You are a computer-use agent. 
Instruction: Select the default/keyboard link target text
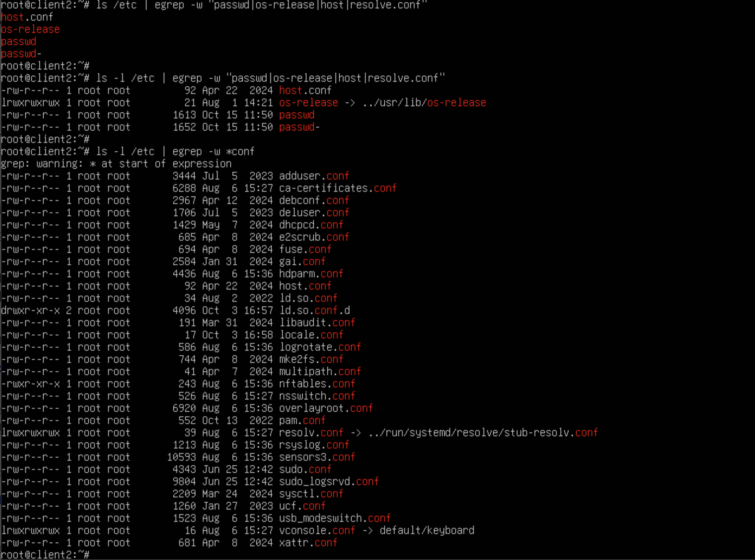(427, 531)
